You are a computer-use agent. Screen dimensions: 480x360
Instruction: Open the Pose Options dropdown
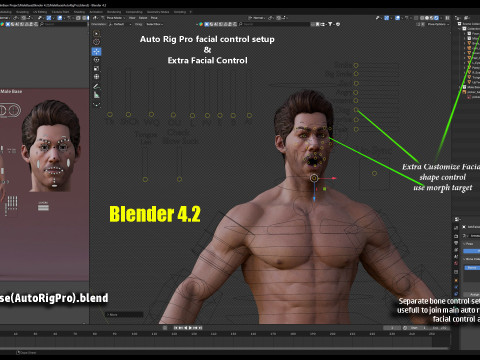click(438, 24)
